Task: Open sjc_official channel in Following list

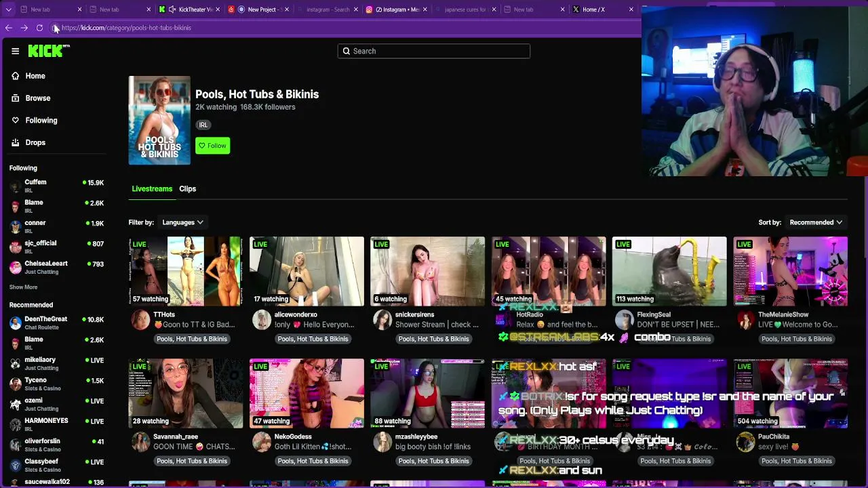Action: [57, 247]
